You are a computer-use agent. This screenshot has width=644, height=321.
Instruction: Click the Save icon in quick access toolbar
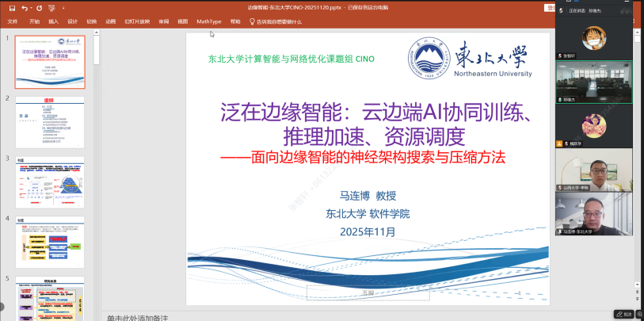coord(12,7)
